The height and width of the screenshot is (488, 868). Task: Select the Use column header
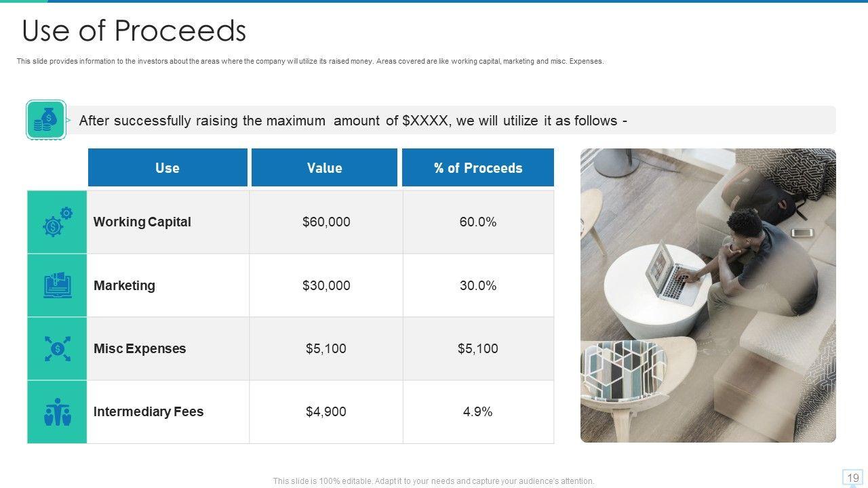167,167
